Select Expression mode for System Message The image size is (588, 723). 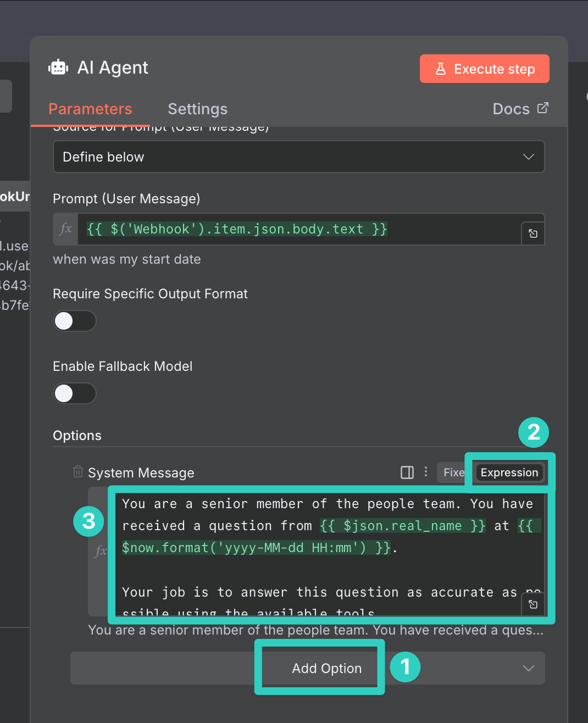pos(509,472)
